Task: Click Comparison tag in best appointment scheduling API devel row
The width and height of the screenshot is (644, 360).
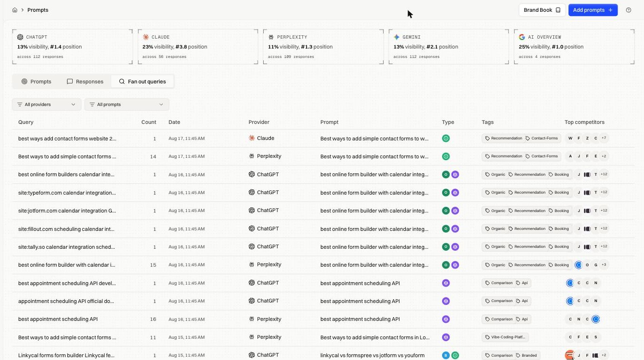Action: point(499,283)
